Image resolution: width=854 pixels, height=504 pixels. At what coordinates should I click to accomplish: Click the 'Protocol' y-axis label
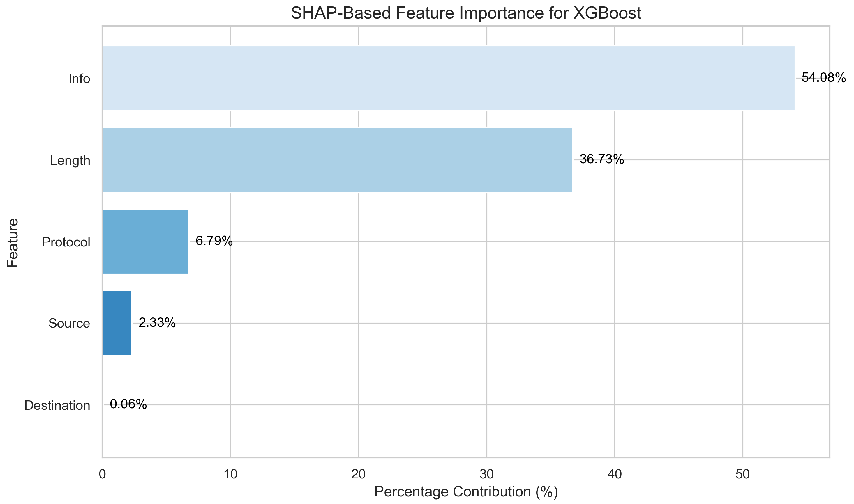66,242
